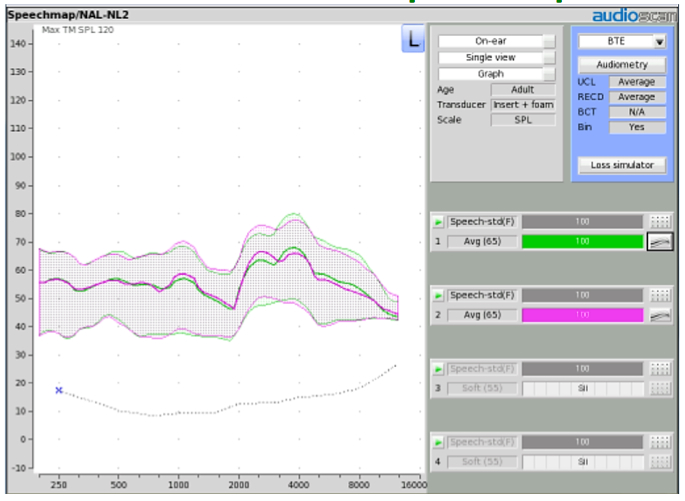
Task: Expand the BTE instrument type dropdown
Action: [x=622, y=41]
